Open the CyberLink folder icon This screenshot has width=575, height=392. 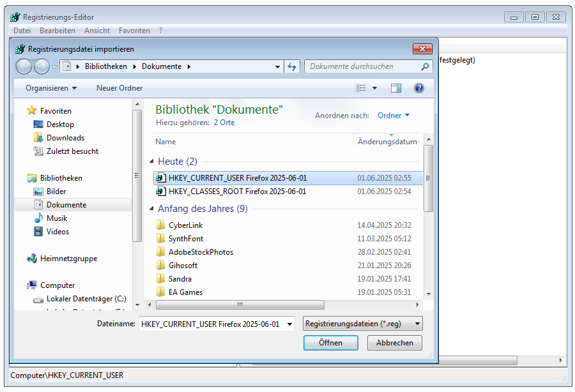coord(160,225)
